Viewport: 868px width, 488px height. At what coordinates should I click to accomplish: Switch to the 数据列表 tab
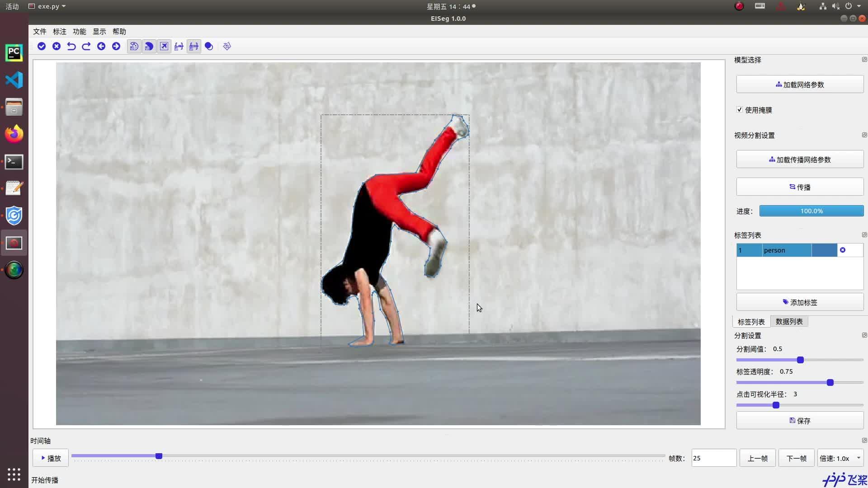(x=789, y=322)
